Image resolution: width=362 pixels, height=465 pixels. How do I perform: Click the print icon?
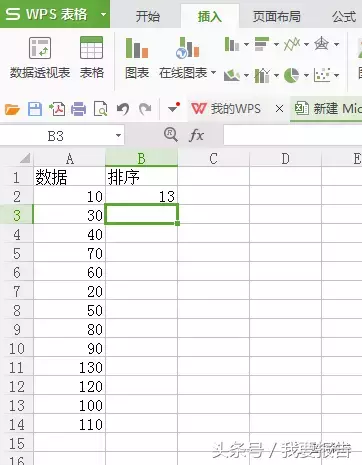point(78,109)
